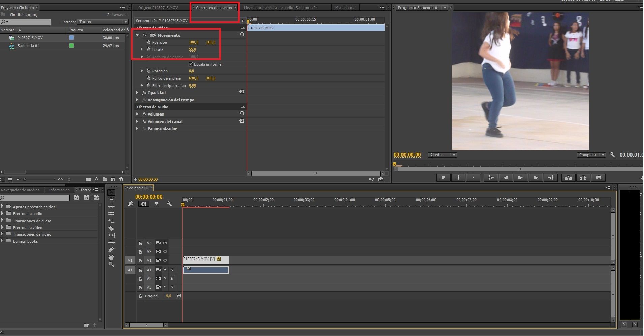Open timeline display settings wrench
This screenshot has height=336, width=644.
[x=169, y=204]
